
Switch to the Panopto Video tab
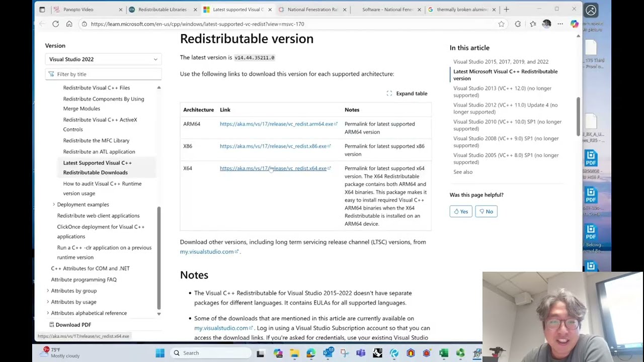click(88, 10)
